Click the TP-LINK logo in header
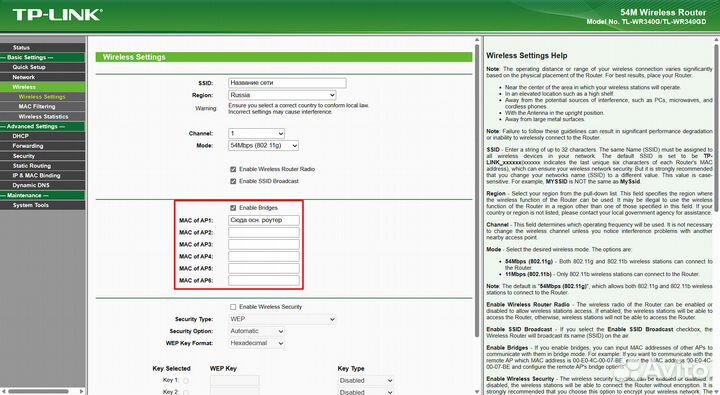Viewport: 720px width, 395px height. (x=57, y=15)
